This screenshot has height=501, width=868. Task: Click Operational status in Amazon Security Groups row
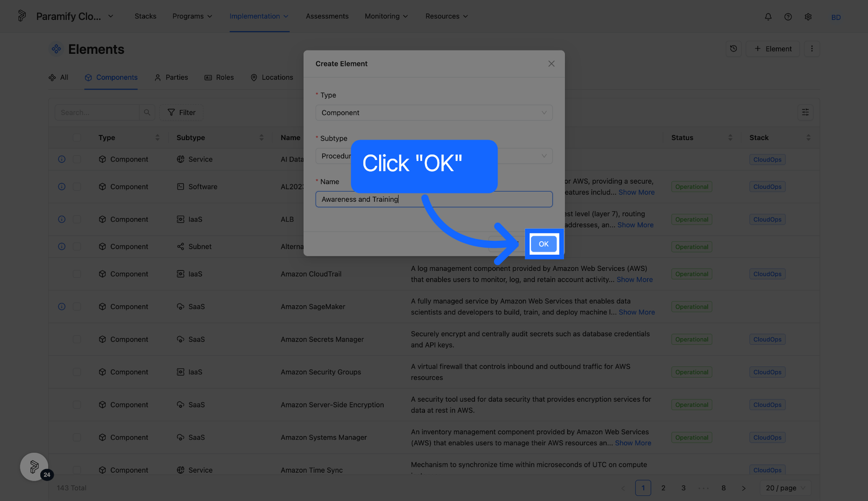click(691, 372)
